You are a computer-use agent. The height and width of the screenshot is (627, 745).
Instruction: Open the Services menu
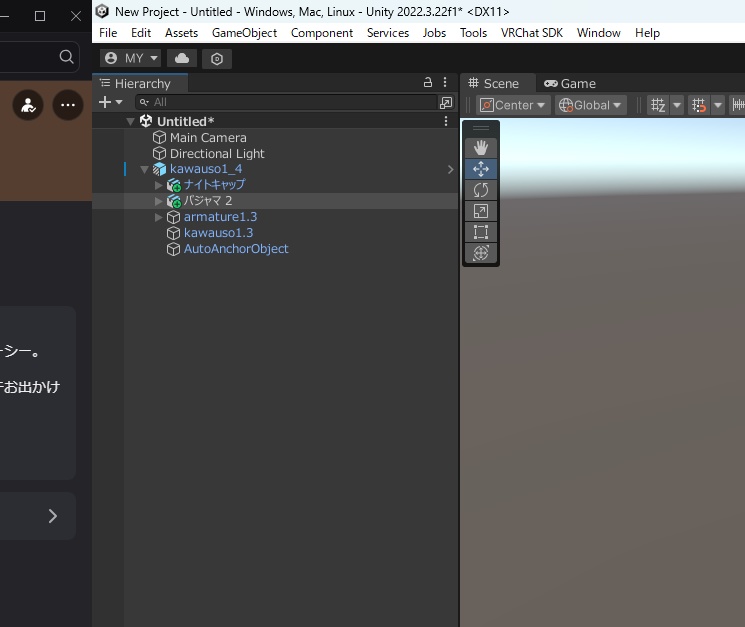388,33
